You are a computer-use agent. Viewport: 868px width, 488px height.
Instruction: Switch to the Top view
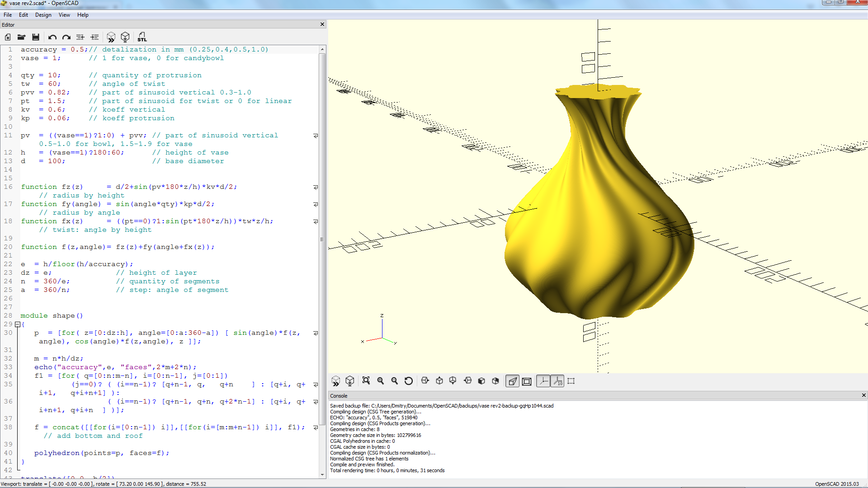point(439,381)
